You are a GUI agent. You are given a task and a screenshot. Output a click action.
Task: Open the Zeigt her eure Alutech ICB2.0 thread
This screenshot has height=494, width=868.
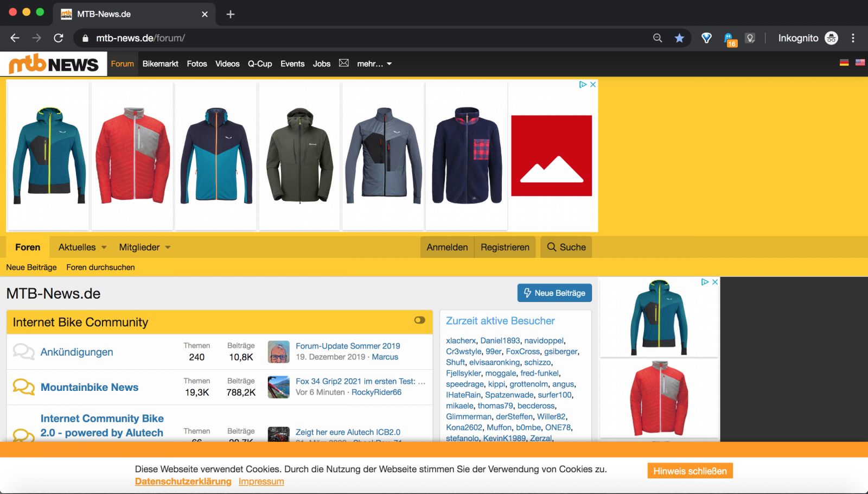[x=348, y=432]
